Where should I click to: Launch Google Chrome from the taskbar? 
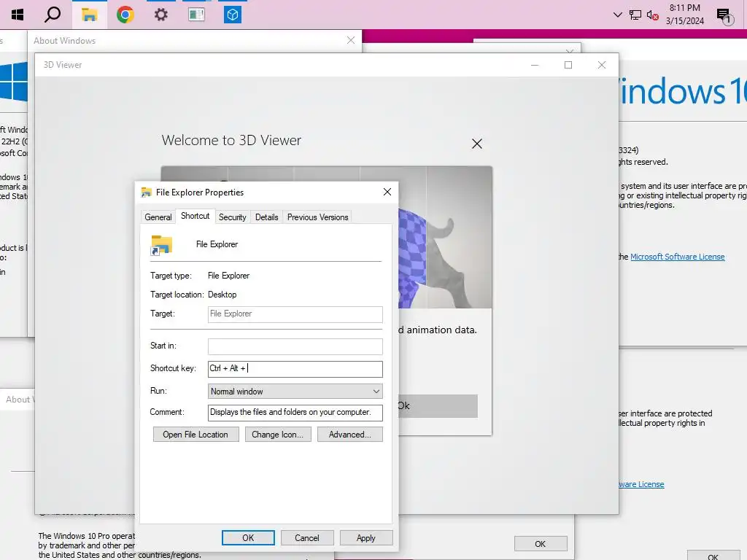pyautogui.click(x=125, y=15)
